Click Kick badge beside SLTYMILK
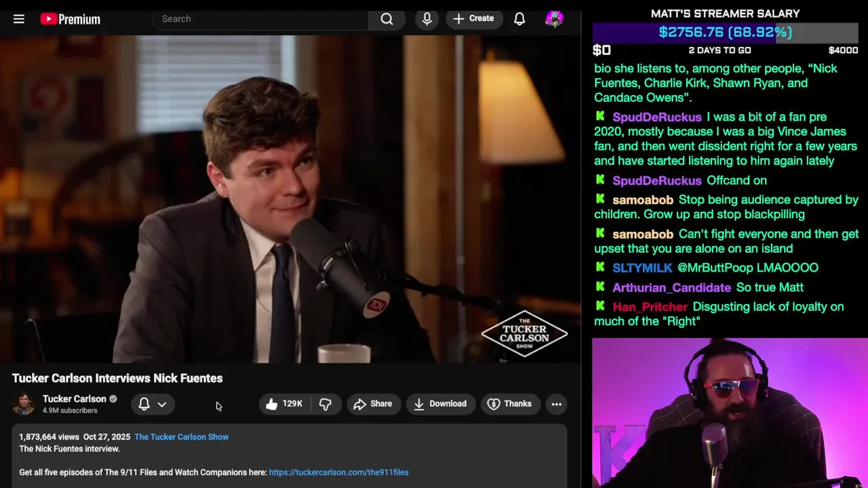Image resolution: width=868 pixels, height=488 pixels. [600, 267]
